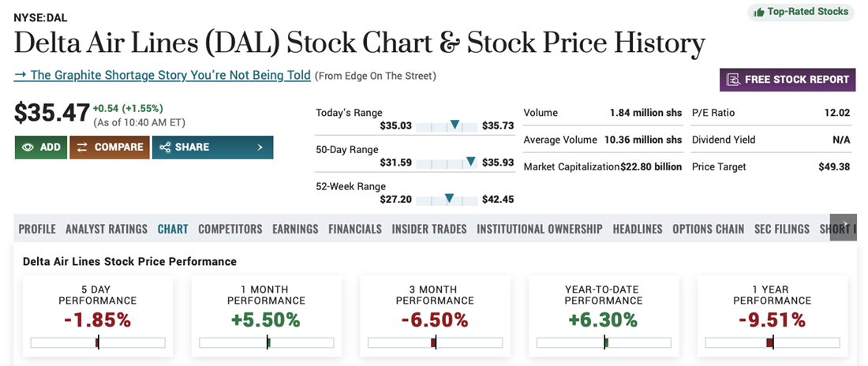
Task: Switch to the Analyst Ratings tab
Action: pyautogui.click(x=107, y=229)
